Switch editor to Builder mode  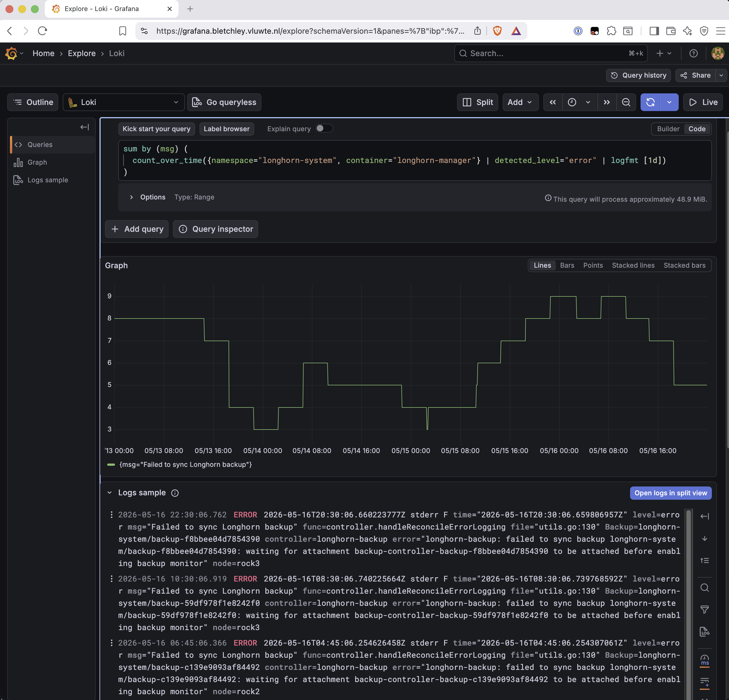point(668,129)
